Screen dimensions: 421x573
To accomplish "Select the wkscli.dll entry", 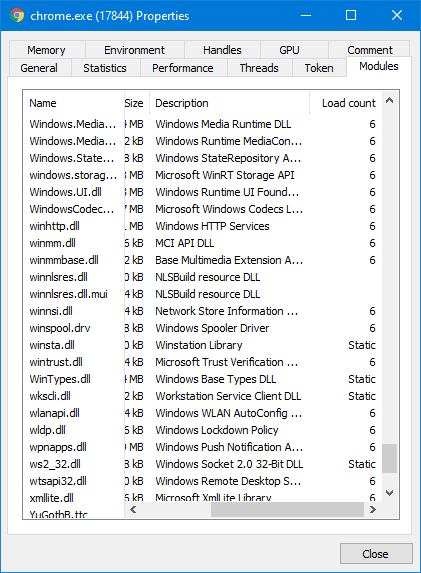I will pos(202,396).
